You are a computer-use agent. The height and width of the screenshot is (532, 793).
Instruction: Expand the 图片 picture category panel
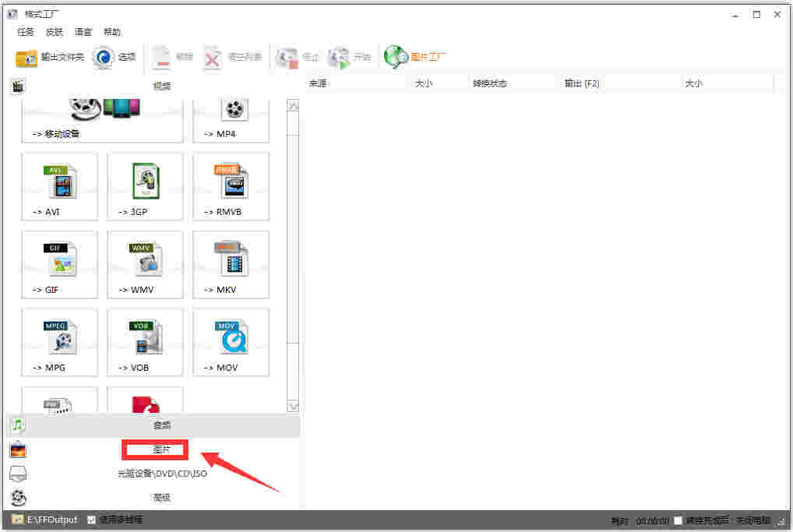153,449
